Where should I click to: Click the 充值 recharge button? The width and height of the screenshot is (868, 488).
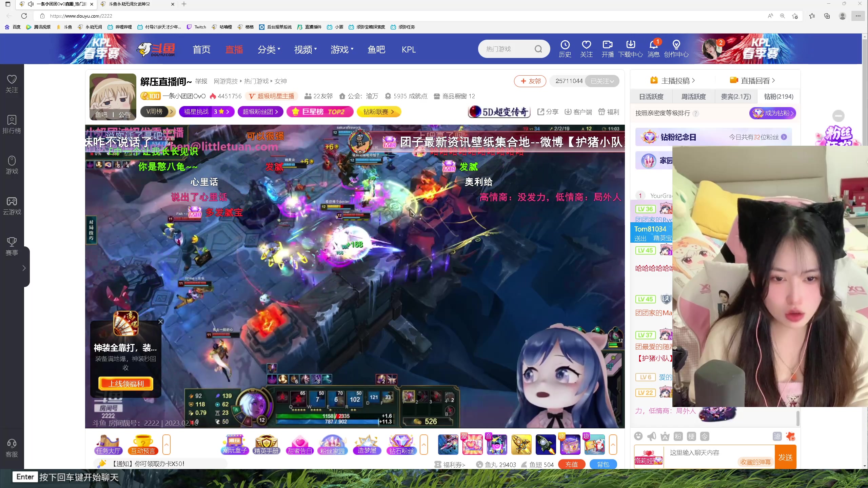pyautogui.click(x=572, y=464)
